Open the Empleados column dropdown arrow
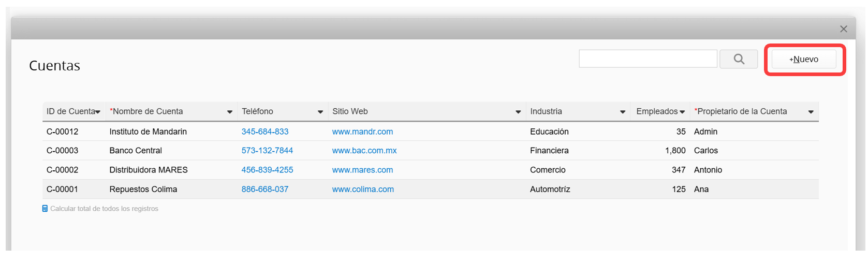This screenshot has height=262, width=868. pyautogui.click(x=682, y=112)
